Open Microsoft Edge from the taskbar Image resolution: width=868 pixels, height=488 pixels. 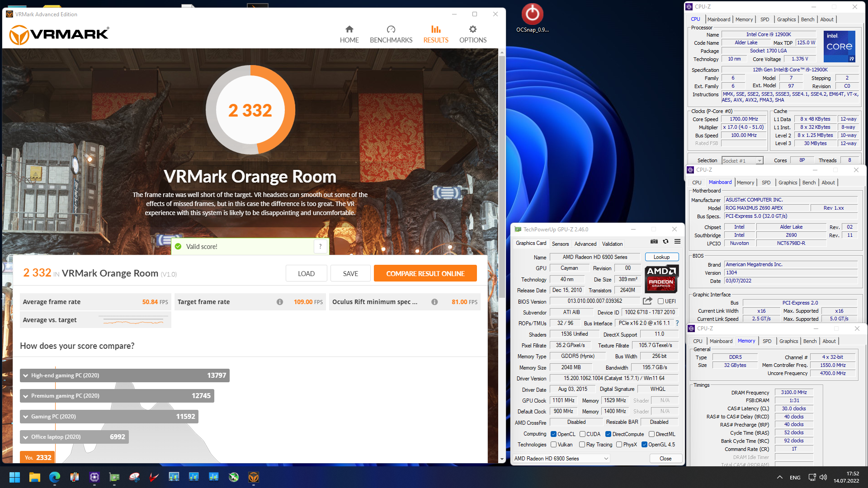tap(55, 477)
